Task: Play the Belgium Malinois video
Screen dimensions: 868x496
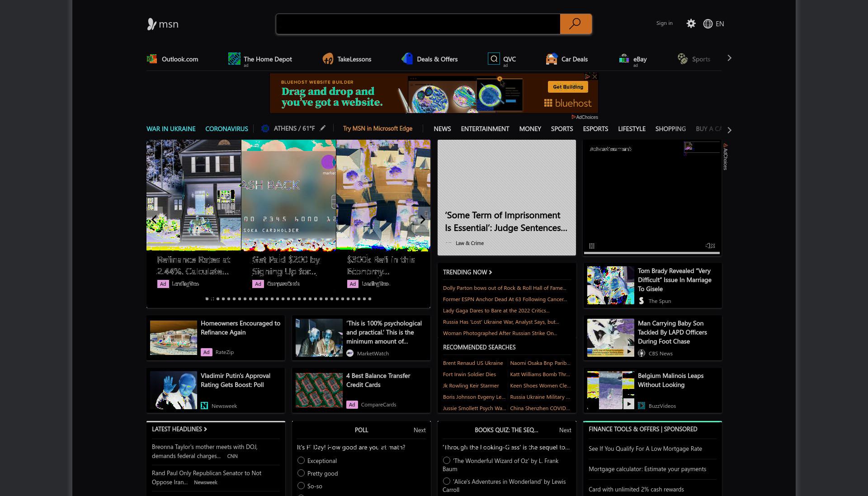Action: click(x=628, y=404)
